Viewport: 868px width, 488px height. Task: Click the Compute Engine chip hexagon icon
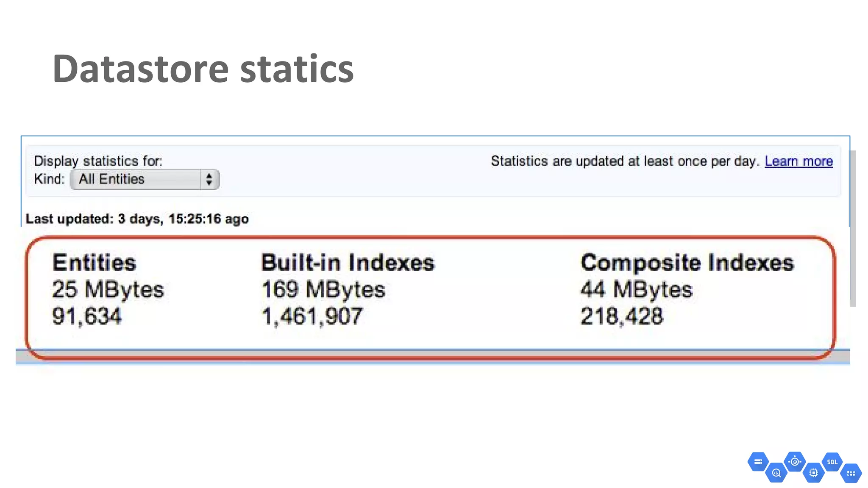813,473
